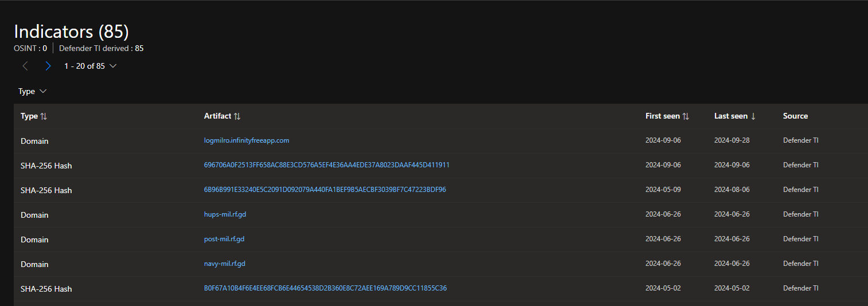Select the row with 2024-09-28 last seen
The image size is (868, 306).
click(441, 140)
